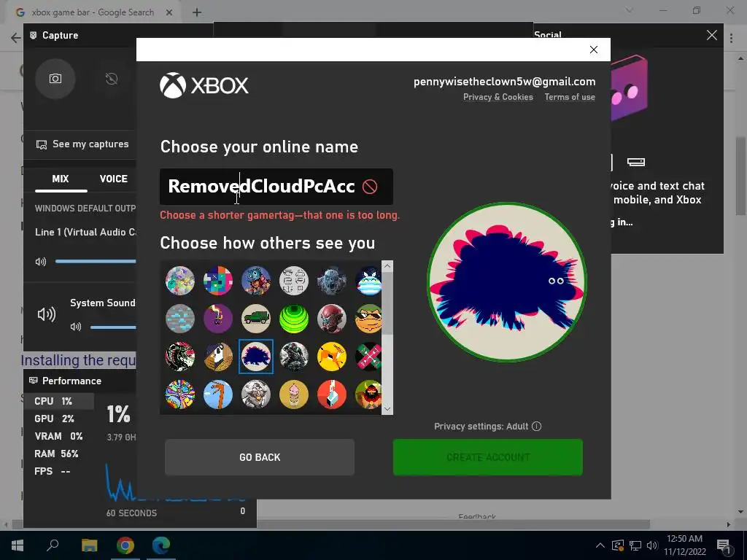
Task: Open the Terms of use link
Action: click(x=570, y=97)
